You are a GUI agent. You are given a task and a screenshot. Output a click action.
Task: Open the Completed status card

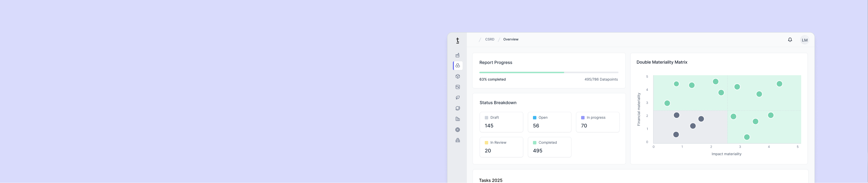click(550, 147)
